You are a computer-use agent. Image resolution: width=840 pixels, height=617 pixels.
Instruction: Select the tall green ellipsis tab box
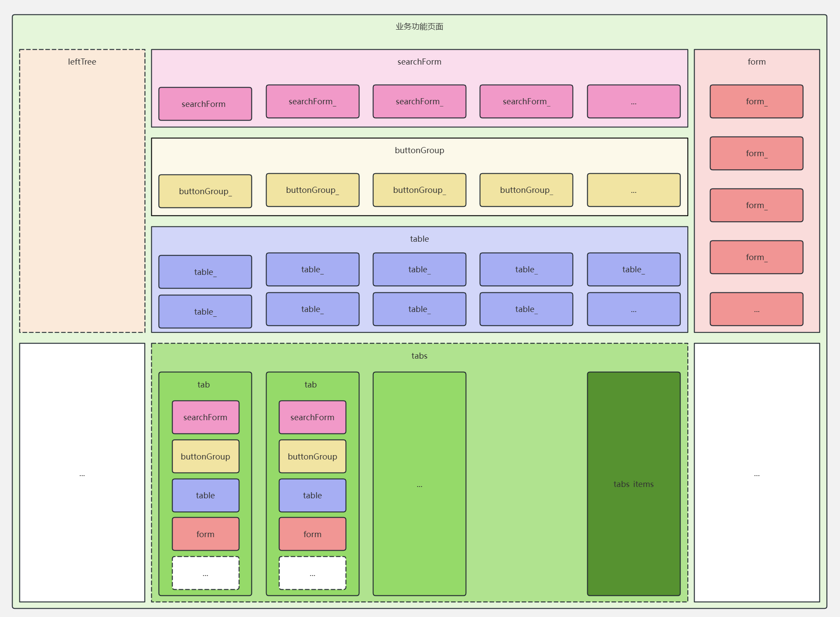(419, 483)
